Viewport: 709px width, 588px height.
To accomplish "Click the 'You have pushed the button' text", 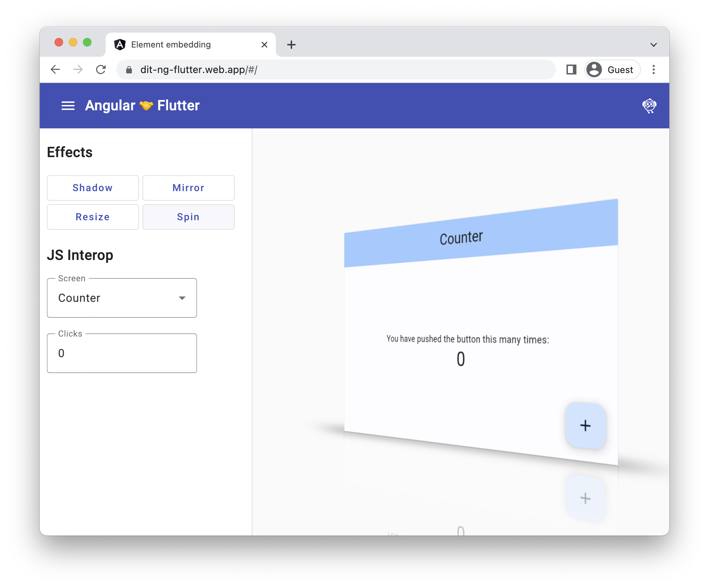I will click(468, 339).
